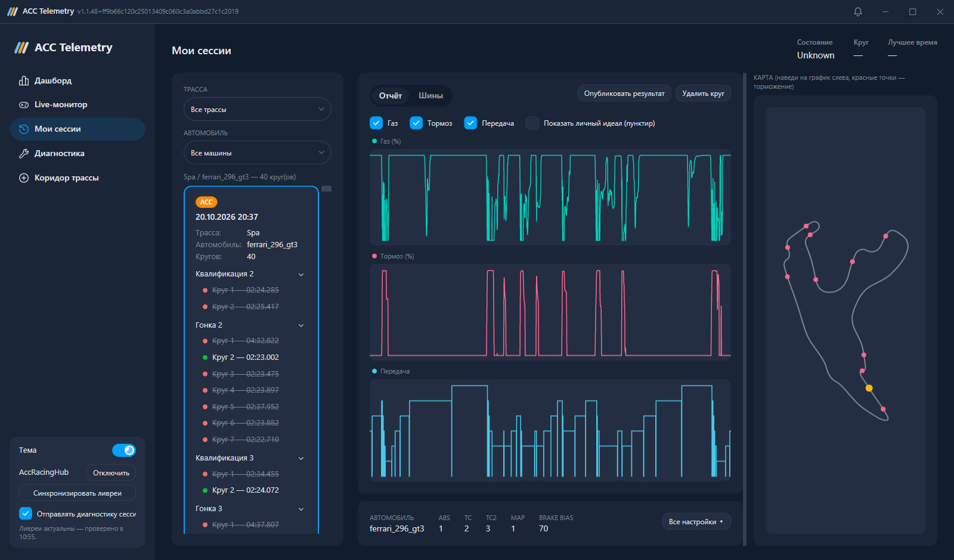Switch to the Шины tab
This screenshot has height=560, width=954.
coord(430,95)
